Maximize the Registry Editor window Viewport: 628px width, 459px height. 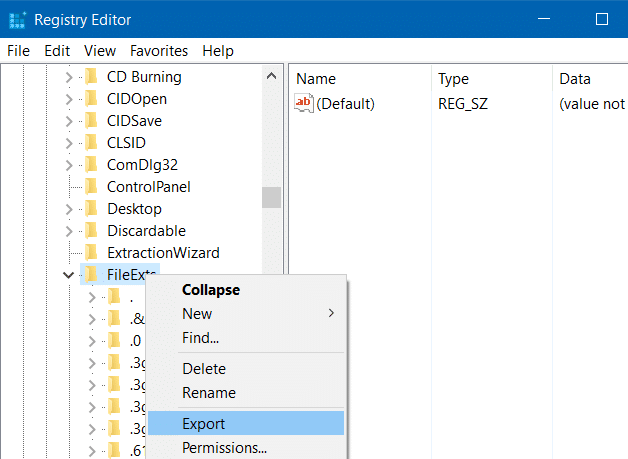602,19
